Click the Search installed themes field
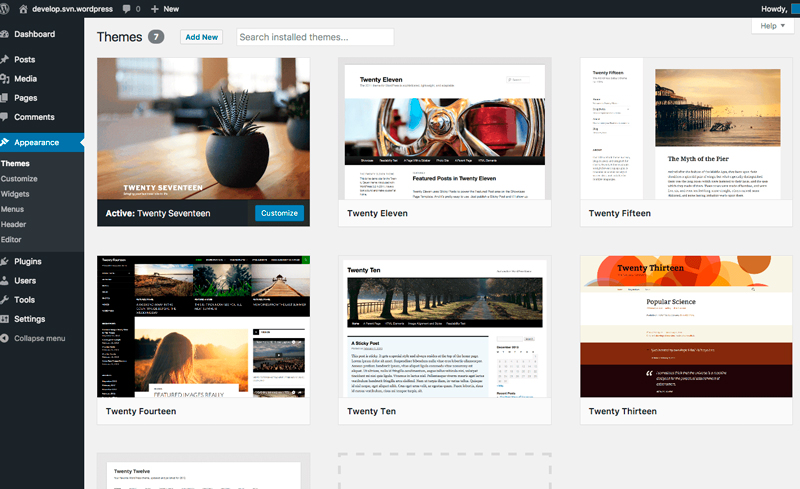Viewport: 800px width, 489px height. pos(315,37)
